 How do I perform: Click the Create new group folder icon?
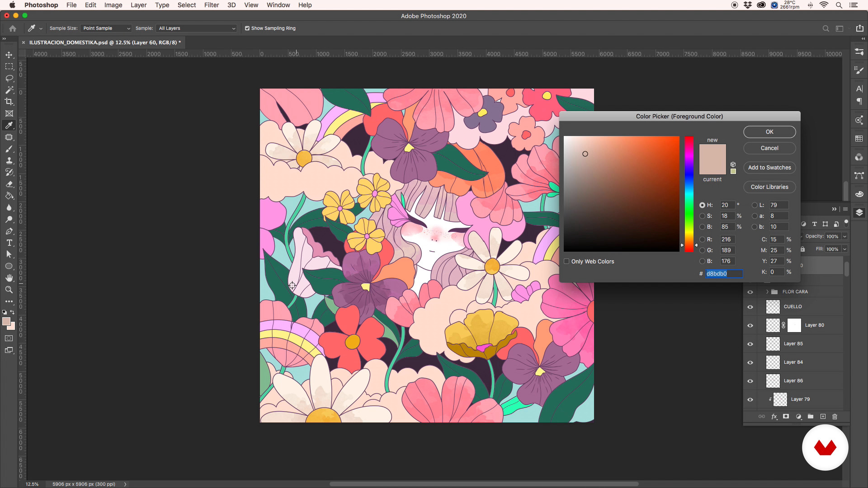point(811,417)
